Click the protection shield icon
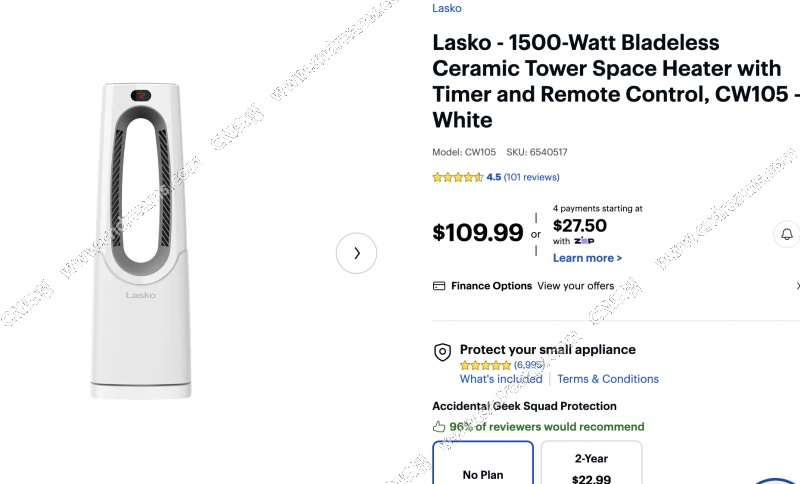 coord(442,352)
